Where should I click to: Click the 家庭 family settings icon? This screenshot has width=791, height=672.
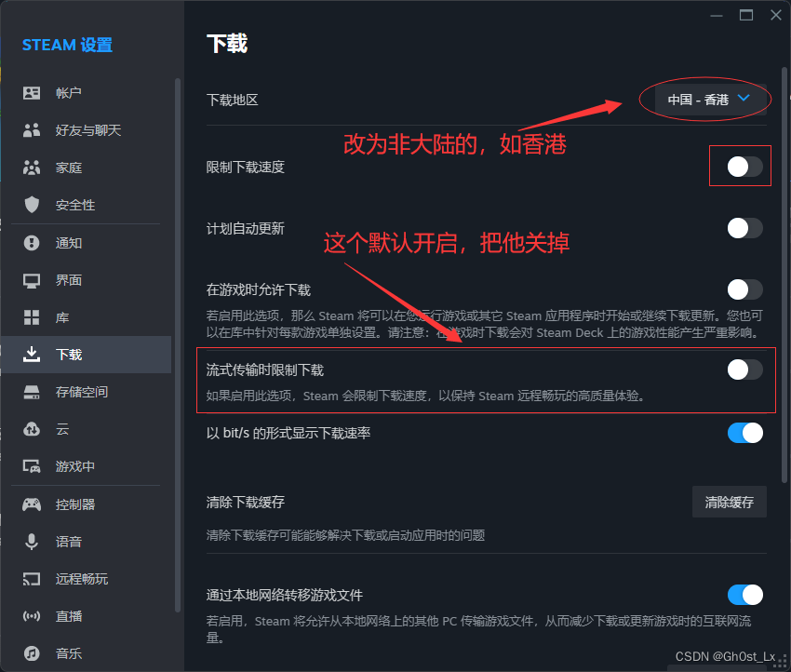pos(33,168)
